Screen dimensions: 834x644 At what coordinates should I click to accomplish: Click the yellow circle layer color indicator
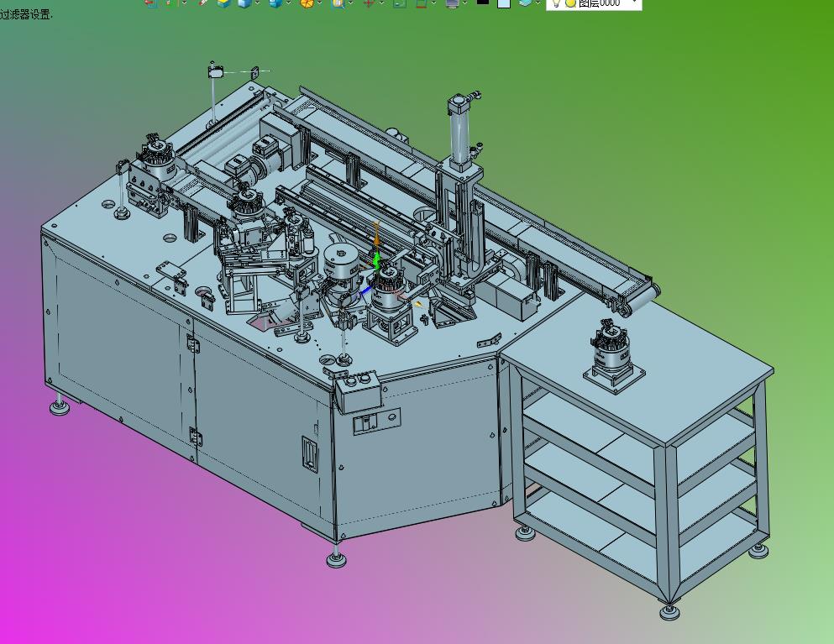pos(570,3)
